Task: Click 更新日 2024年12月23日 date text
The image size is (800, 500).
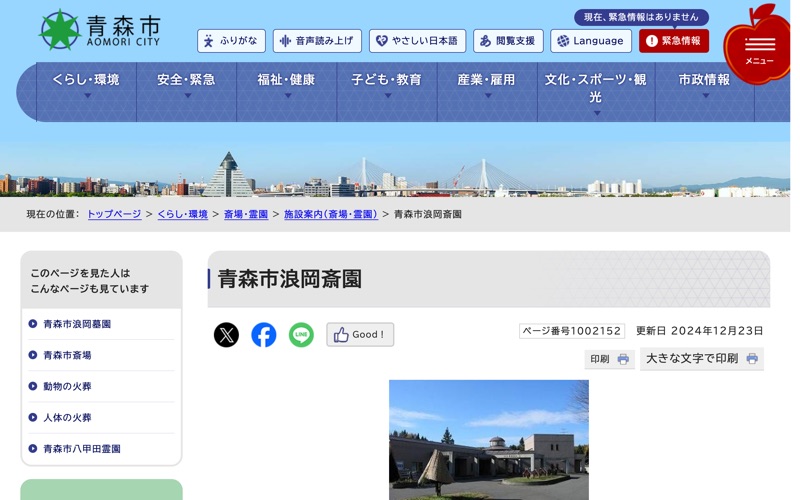Action: (699, 331)
